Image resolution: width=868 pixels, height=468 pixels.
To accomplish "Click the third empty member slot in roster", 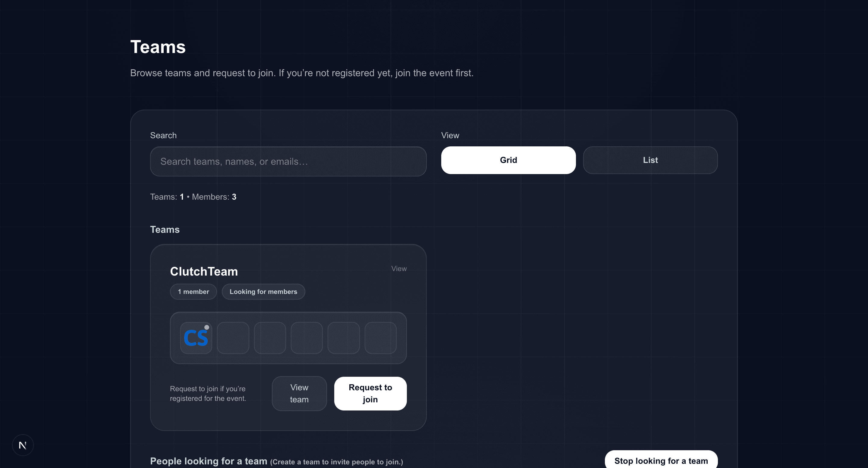I will (x=307, y=338).
